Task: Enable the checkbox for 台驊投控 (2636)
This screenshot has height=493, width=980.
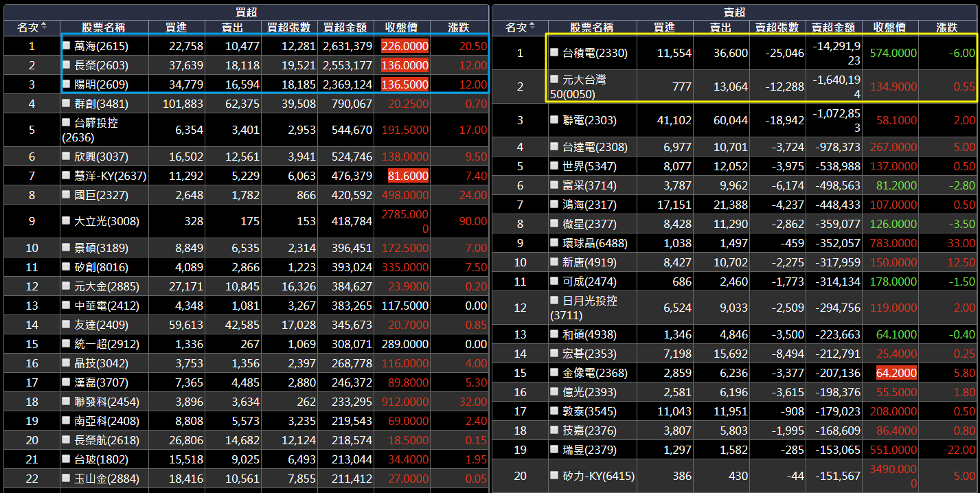Action: click(67, 123)
